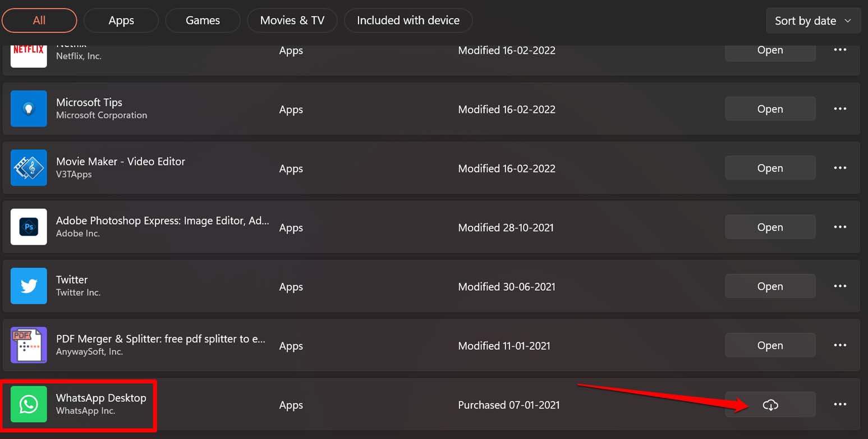Viewport: 868px width, 439px height.
Task: Click the Adobe Photoshop Express Ps icon
Action: coord(29,227)
